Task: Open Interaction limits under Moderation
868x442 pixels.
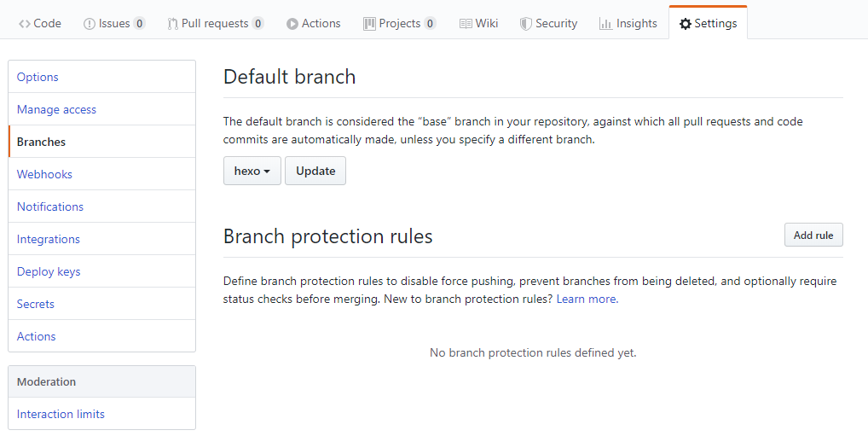Action: [x=61, y=414]
